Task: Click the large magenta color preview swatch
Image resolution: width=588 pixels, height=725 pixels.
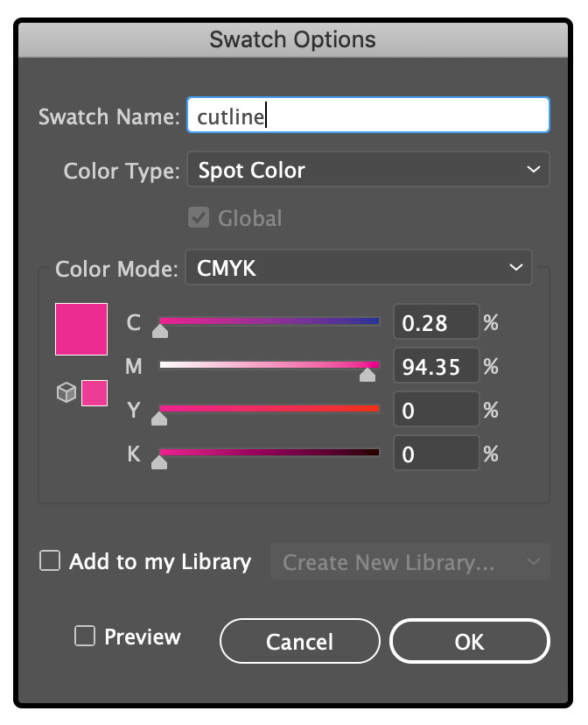Action: (81, 329)
